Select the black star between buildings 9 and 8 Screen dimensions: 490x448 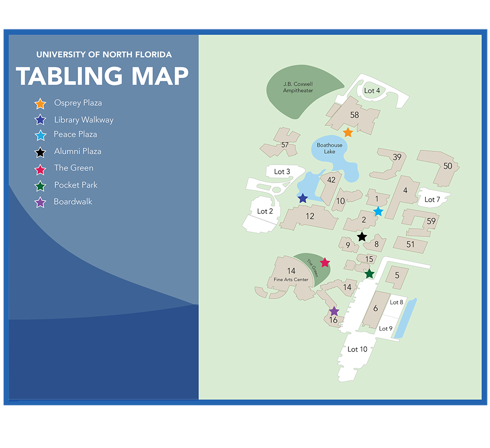(x=362, y=236)
